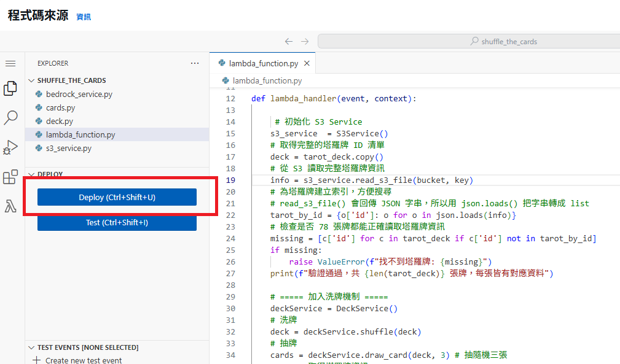Click line number 19 in gutter

pos(230,180)
